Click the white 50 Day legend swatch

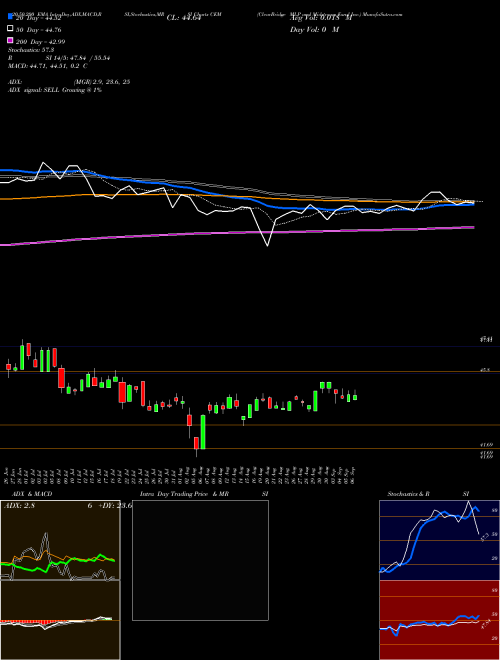[x=10, y=29]
